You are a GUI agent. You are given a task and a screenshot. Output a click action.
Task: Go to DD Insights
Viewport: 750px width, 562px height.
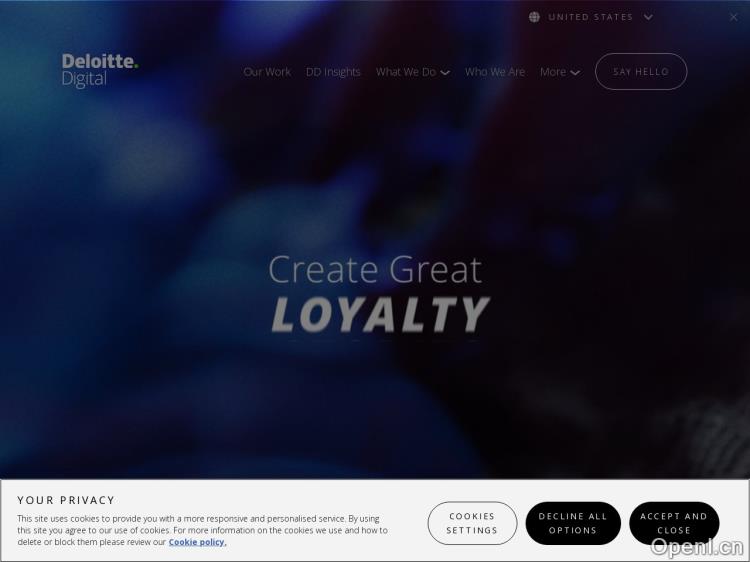333,72
